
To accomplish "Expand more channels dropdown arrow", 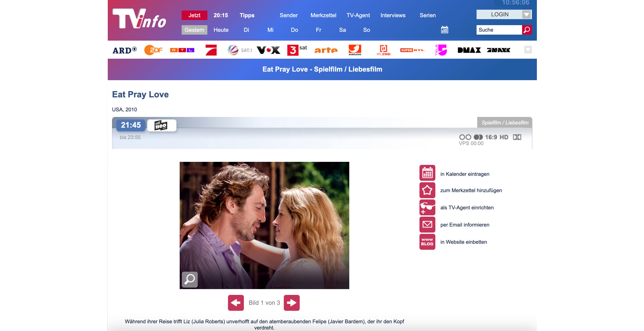I will 528,50.
